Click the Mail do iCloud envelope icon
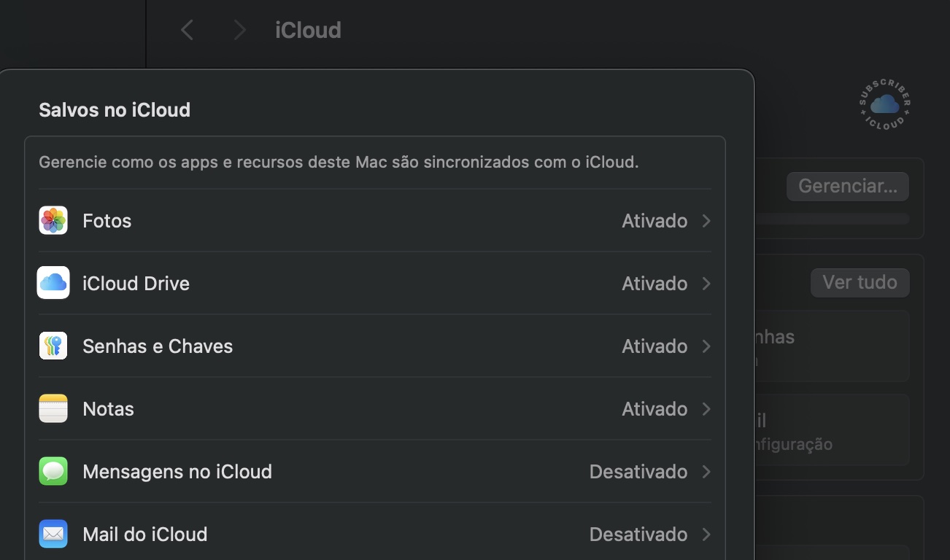 pos(53,534)
